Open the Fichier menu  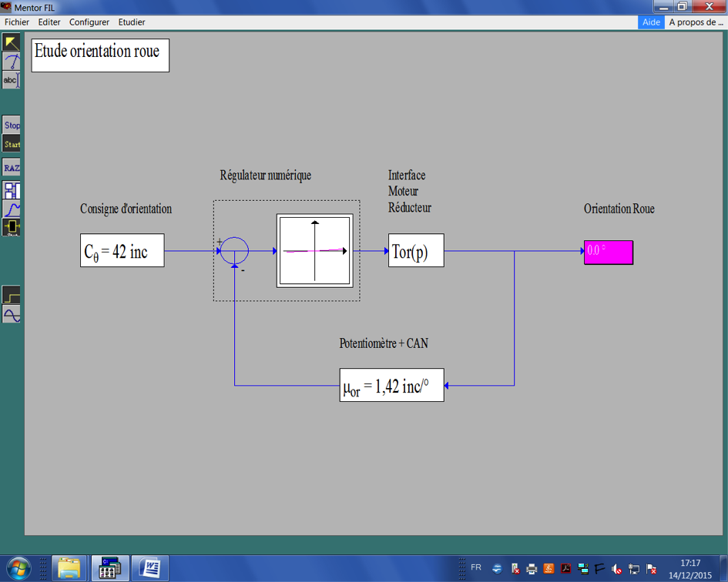[17, 22]
